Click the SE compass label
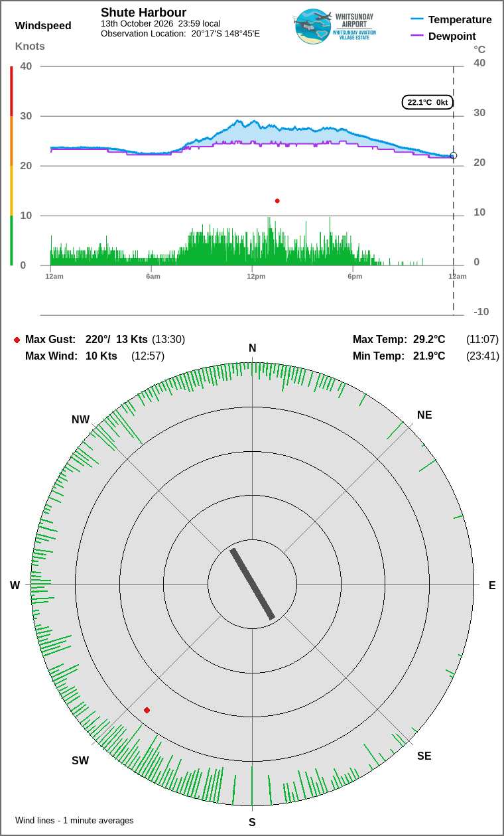The height and width of the screenshot is (836, 504). (424, 756)
